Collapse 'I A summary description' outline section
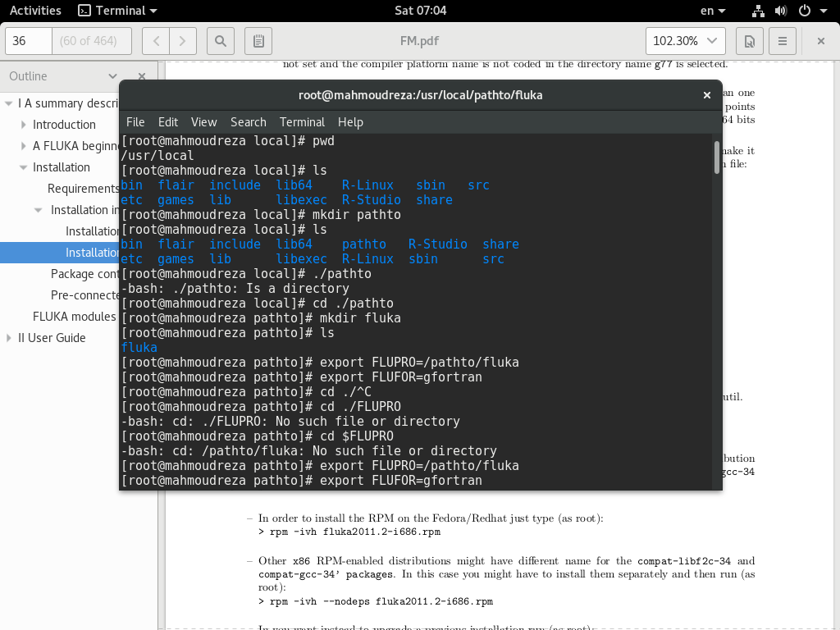The width and height of the screenshot is (840, 630). [x=8, y=103]
